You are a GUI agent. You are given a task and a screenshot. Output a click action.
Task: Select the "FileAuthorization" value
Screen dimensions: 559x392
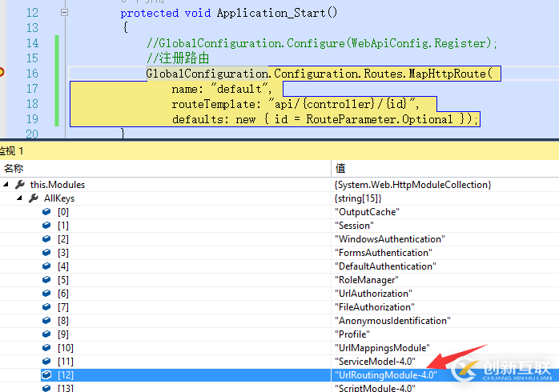(375, 307)
